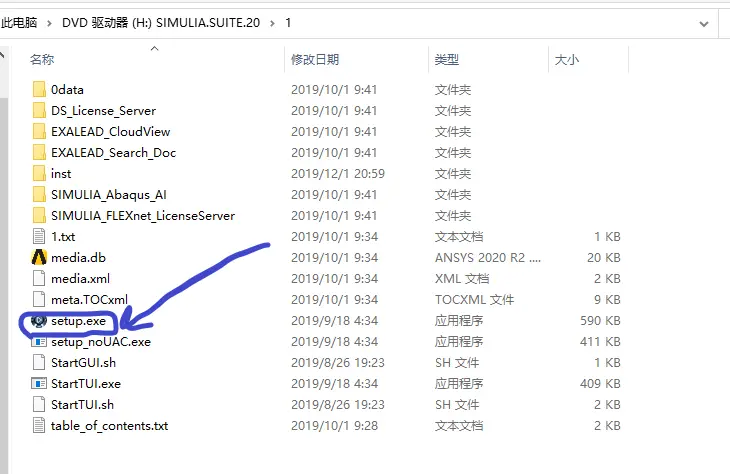Open the address bar history dropdown

click(703, 24)
